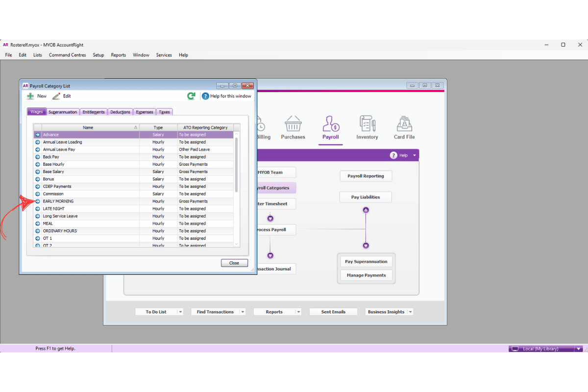
Task: Click the New green plus icon
Action: point(30,96)
